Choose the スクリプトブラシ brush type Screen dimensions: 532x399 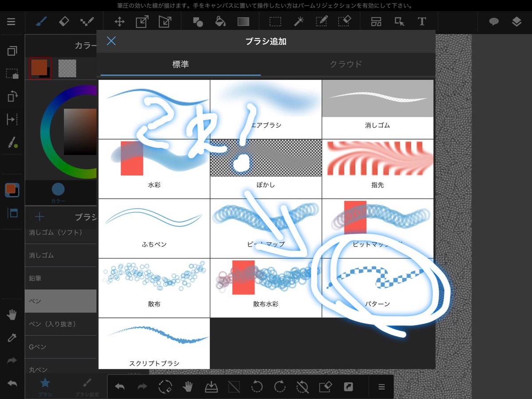pyautogui.click(x=154, y=344)
